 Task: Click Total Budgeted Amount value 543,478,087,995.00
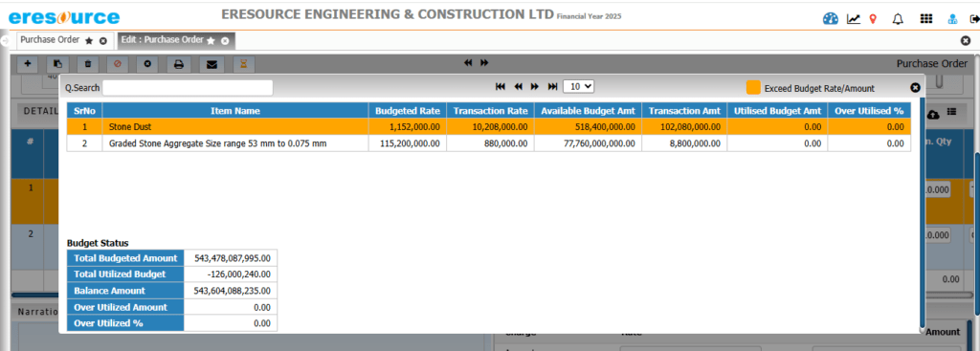coord(232,258)
